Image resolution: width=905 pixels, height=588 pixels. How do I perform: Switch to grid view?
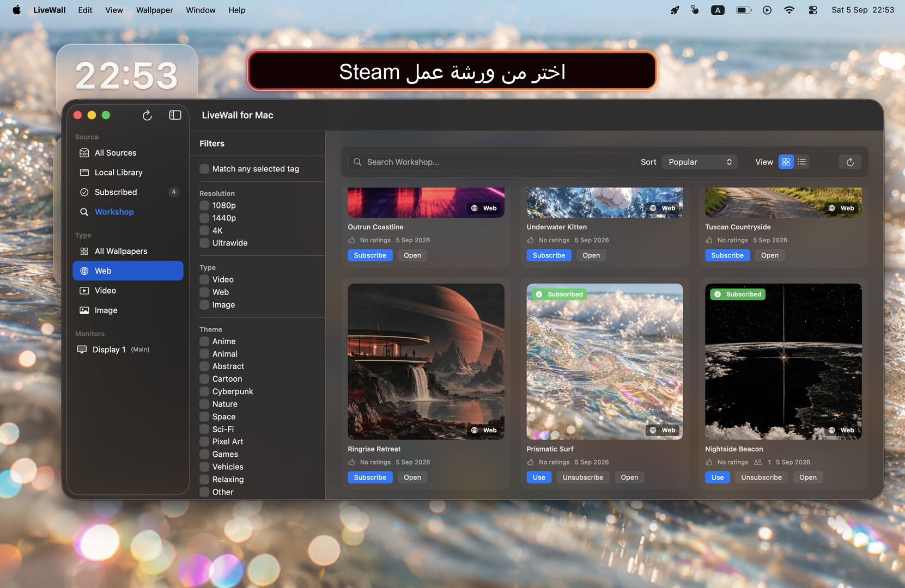tap(786, 162)
